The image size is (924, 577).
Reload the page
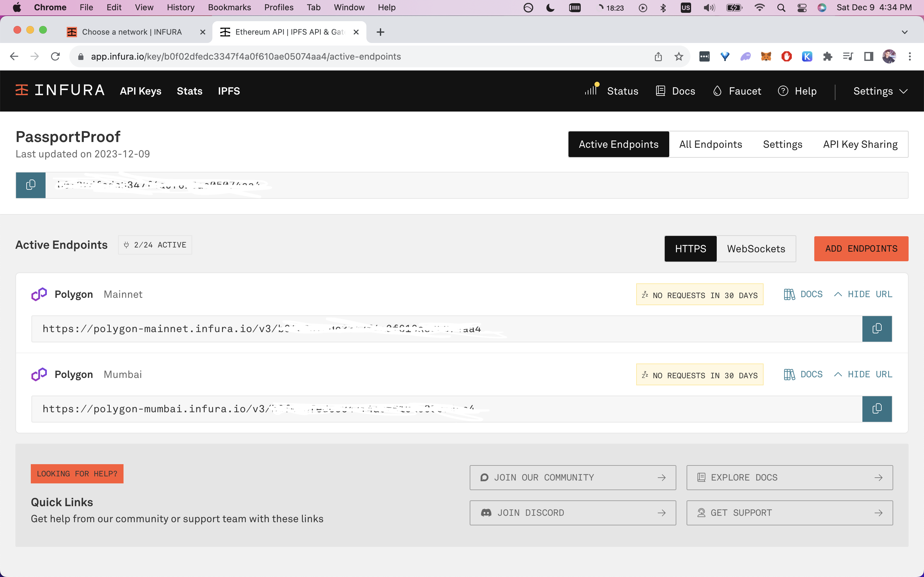pos(56,56)
